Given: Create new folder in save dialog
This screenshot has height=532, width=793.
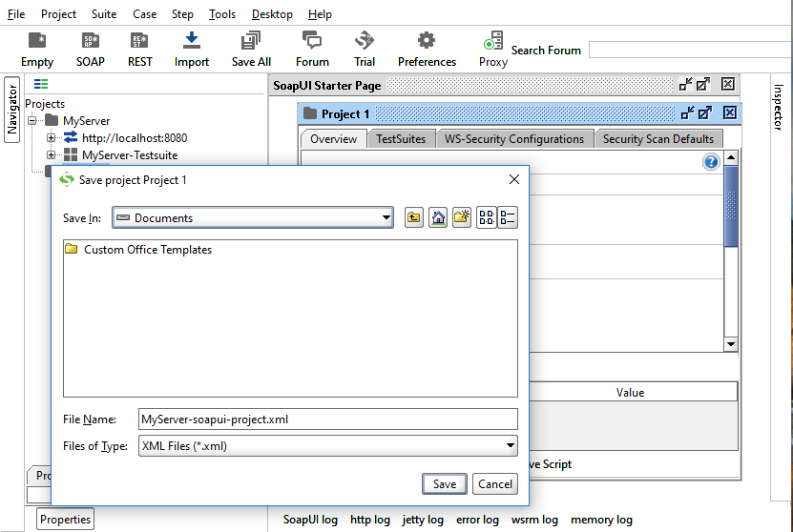Looking at the screenshot, I should 462,217.
